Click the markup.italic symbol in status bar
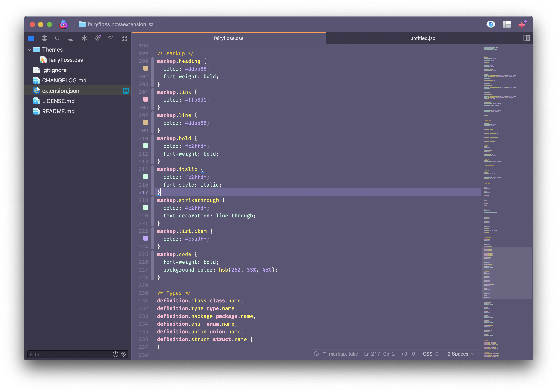Screen dimensions: 557x392 [x=342, y=353]
